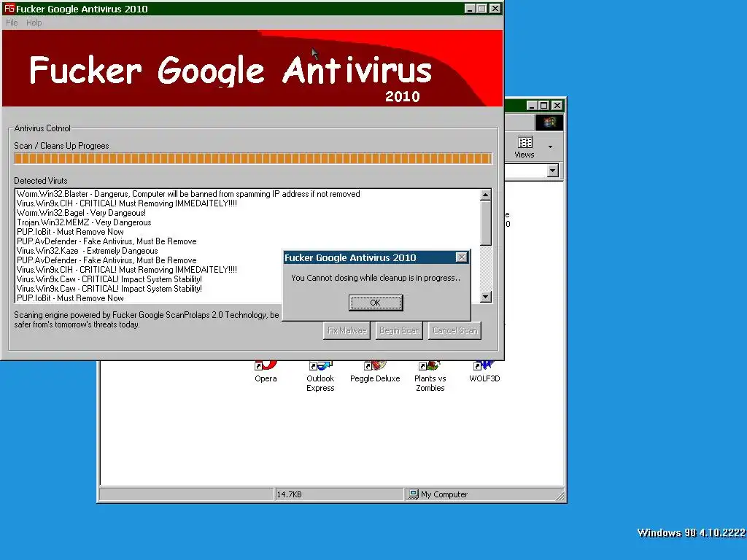Click the detected list scrollbar thumb
The image size is (747, 560).
[x=485, y=223]
